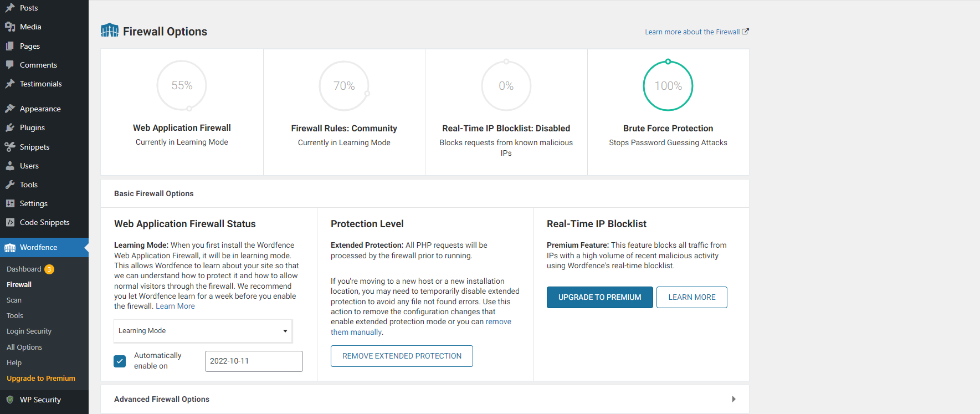This screenshot has width=980, height=414.
Task: Expand Advanced Firewall Options arrow
Action: click(733, 399)
